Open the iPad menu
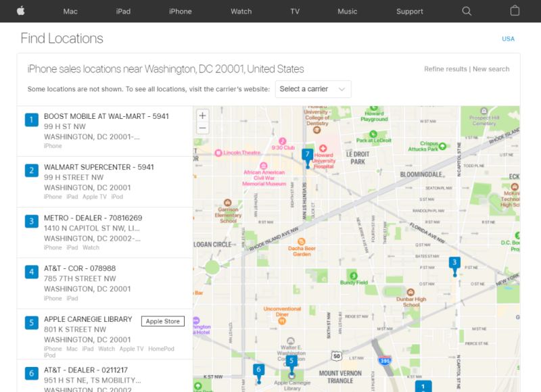541x392 pixels. (x=123, y=11)
